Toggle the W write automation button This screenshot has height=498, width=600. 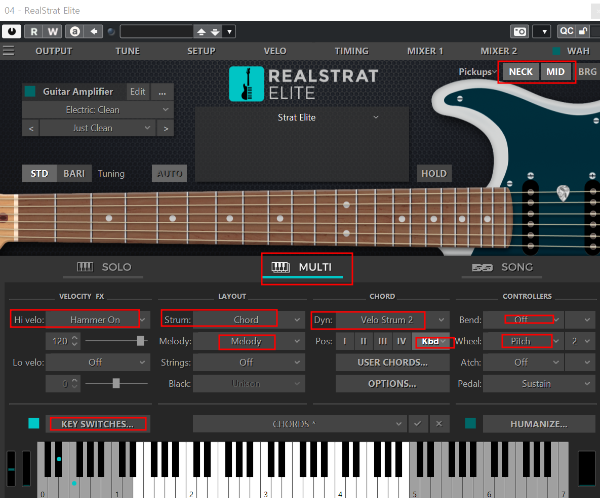click(52, 31)
